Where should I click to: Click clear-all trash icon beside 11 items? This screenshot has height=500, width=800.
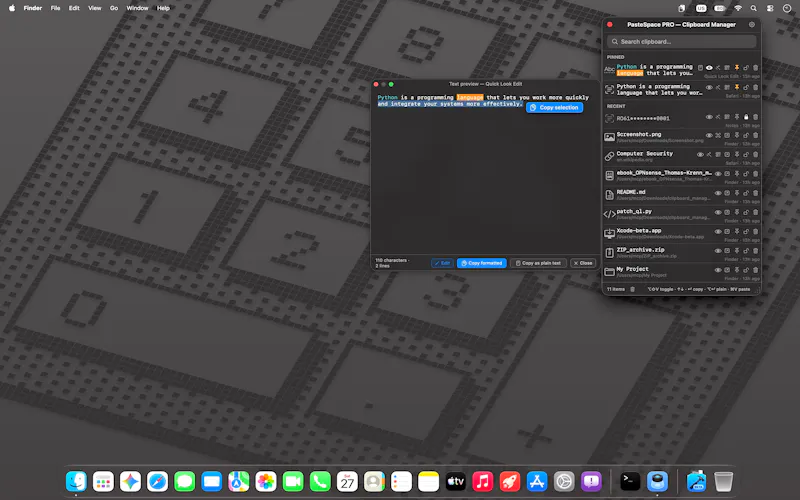[x=632, y=289]
